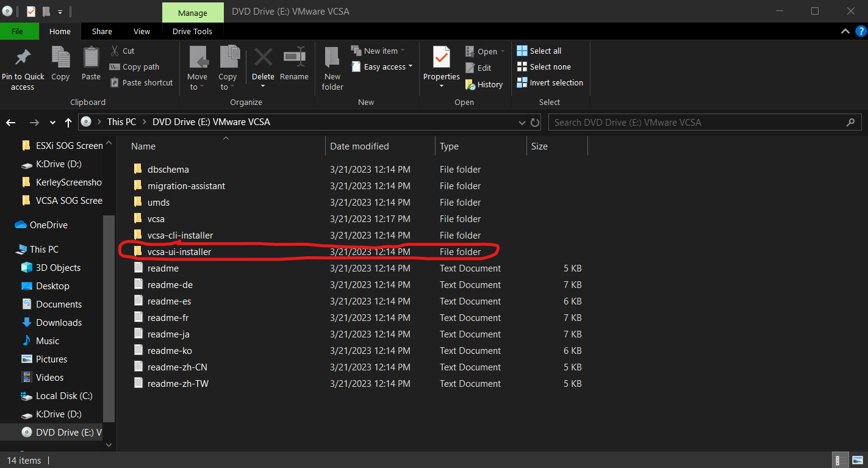
Task: Open the Properties checkmark icon
Action: click(x=441, y=57)
